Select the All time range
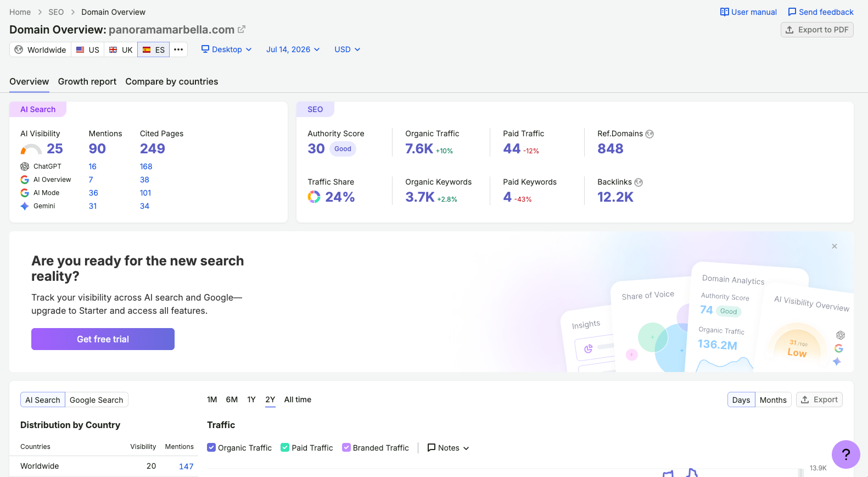Screen dimensions: 868x477 coord(298,400)
